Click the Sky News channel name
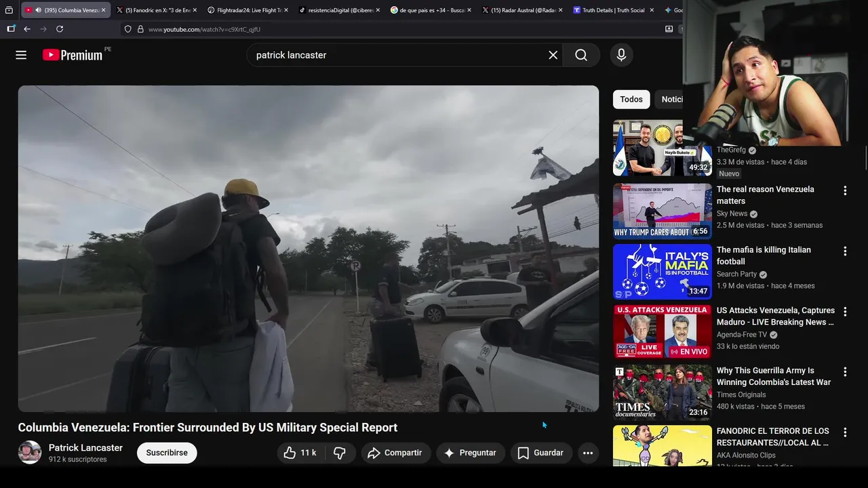The width and height of the screenshot is (868, 488). [x=732, y=213]
